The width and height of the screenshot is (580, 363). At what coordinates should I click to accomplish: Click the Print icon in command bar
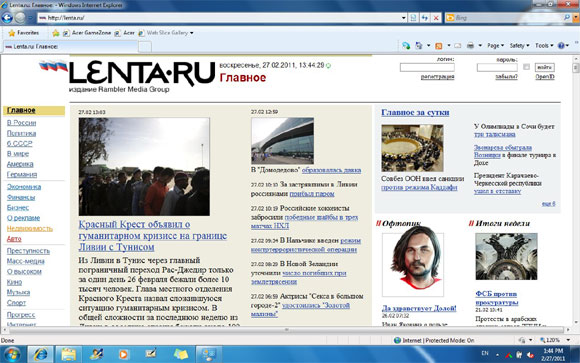(x=470, y=46)
